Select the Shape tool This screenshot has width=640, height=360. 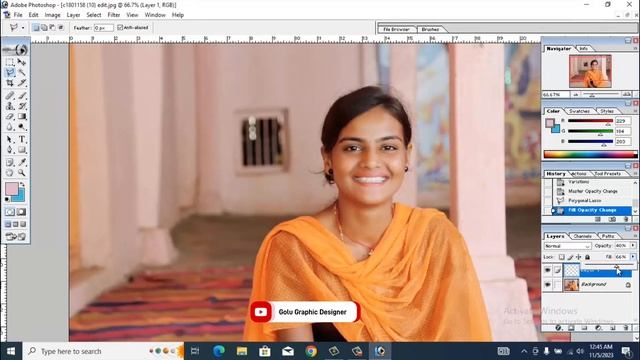[22, 150]
